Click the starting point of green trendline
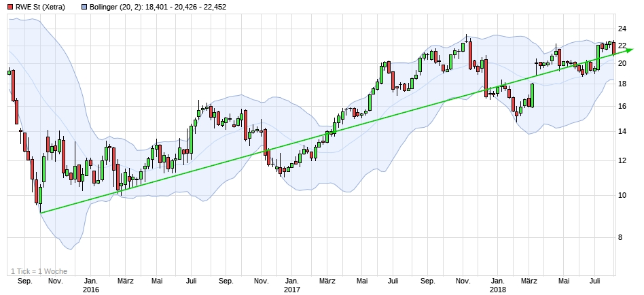This screenshot has height=295, width=644. pyautogui.click(x=40, y=213)
